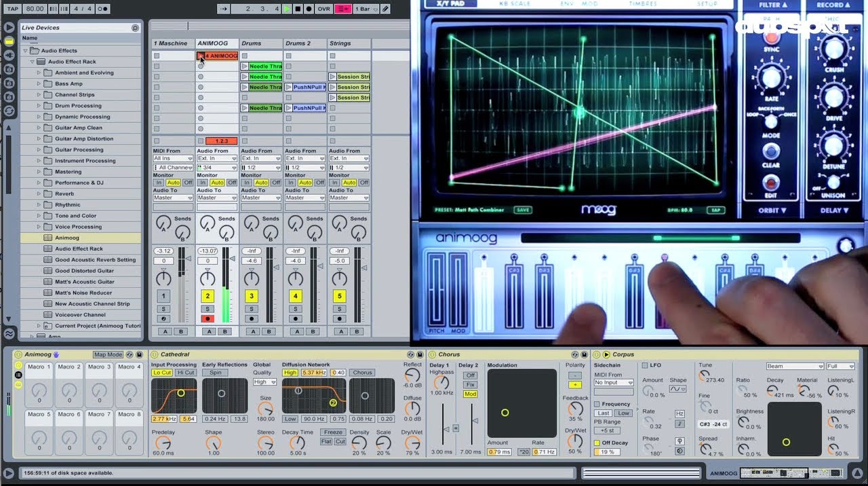Click the OVR overdub button
The image size is (868, 486).
point(324,9)
